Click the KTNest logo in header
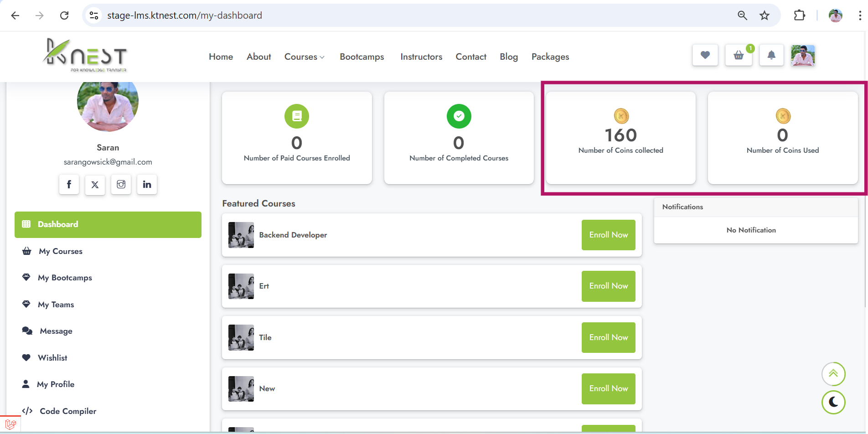The image size is (868, 434). (85, 56)
